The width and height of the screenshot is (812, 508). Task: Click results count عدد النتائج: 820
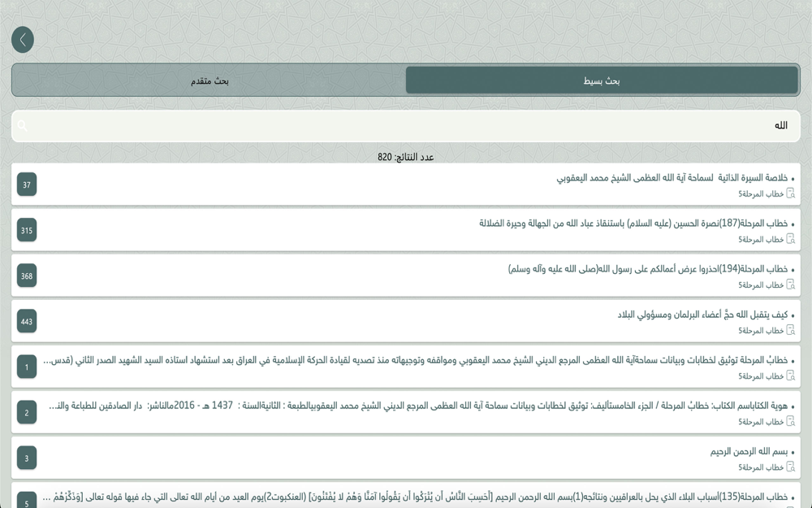(405, 157)
